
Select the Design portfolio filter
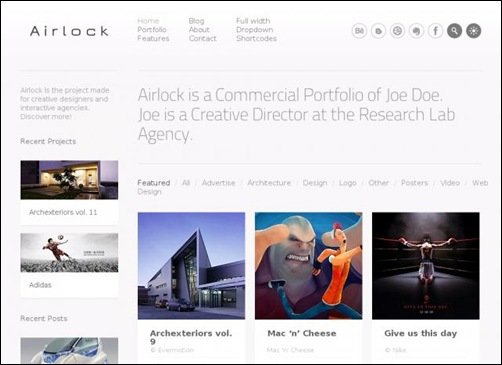point(315,183)
